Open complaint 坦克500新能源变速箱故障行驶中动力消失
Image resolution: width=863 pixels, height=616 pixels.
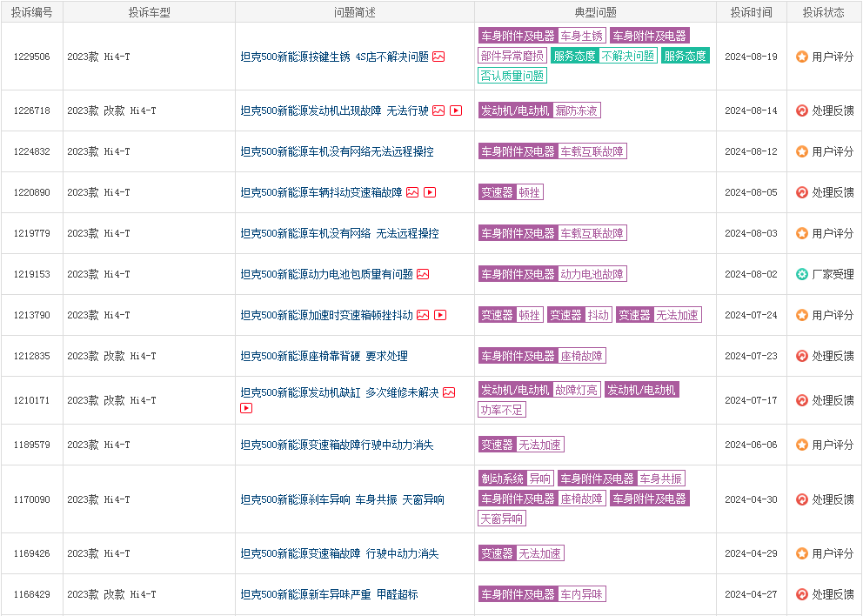[337, 445]
